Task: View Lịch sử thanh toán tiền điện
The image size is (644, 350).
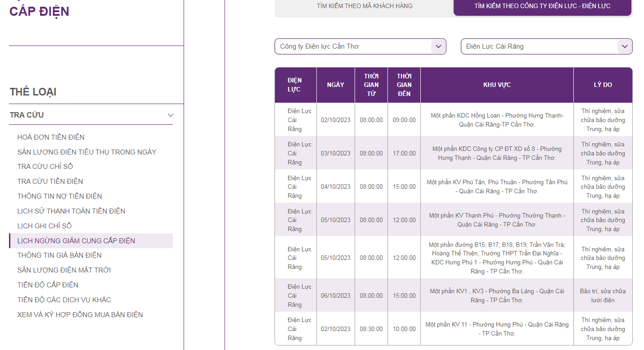Action: 71,211
